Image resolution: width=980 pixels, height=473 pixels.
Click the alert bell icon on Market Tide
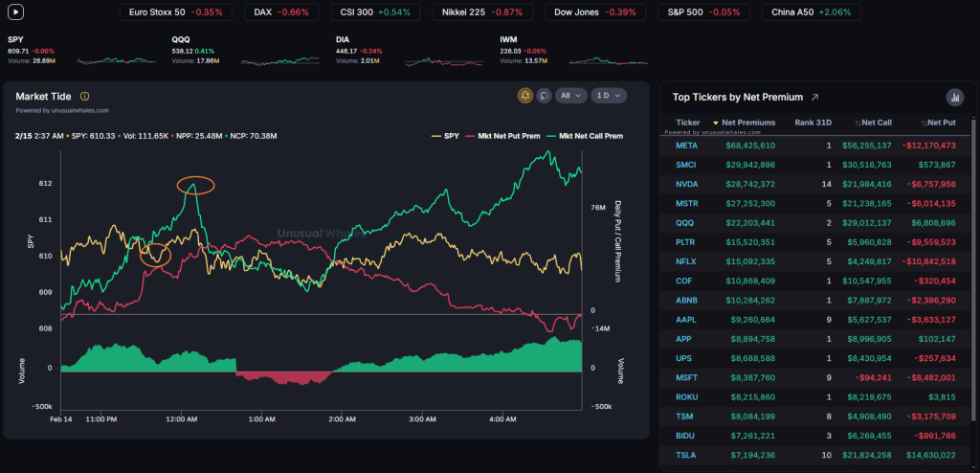pos(525,96)
